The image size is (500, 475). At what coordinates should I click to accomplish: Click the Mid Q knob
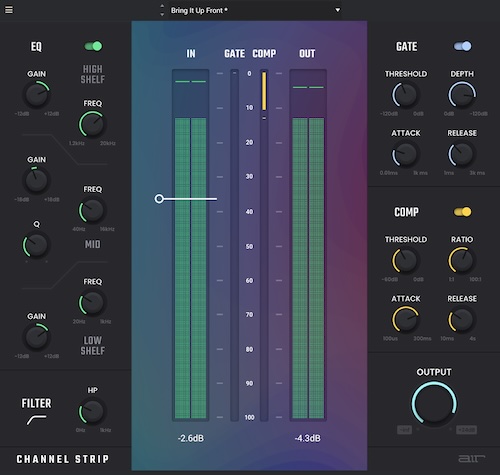[x=36, y=245]
